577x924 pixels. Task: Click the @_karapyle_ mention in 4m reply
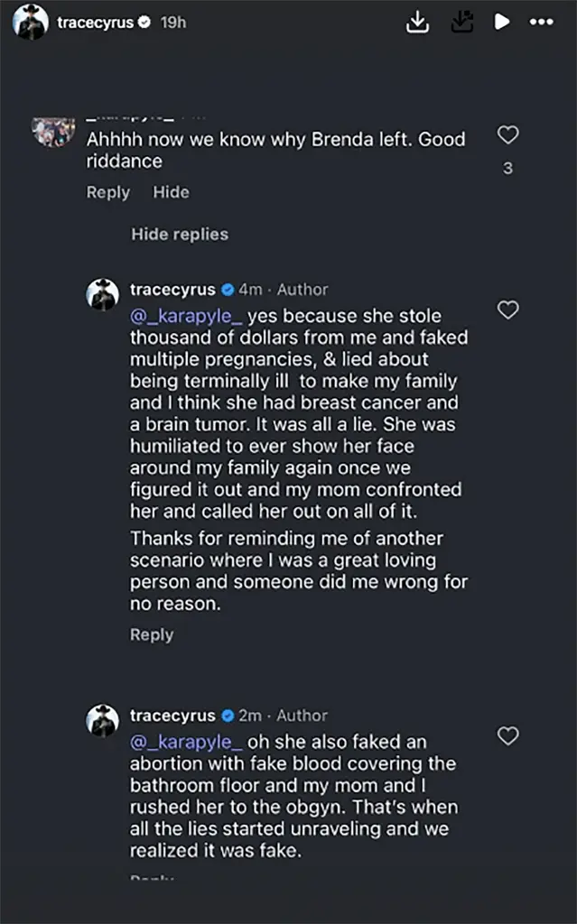click(185, 317)
